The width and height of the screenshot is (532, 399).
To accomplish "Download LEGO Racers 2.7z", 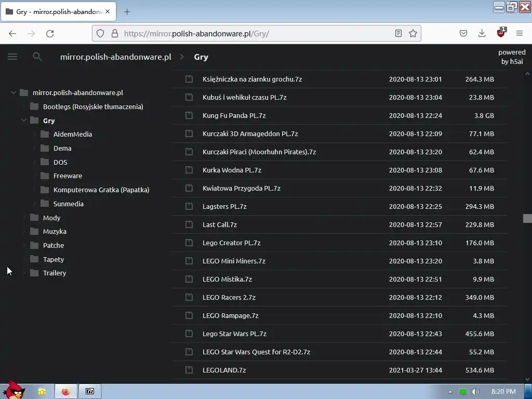I will coord(229,297).
